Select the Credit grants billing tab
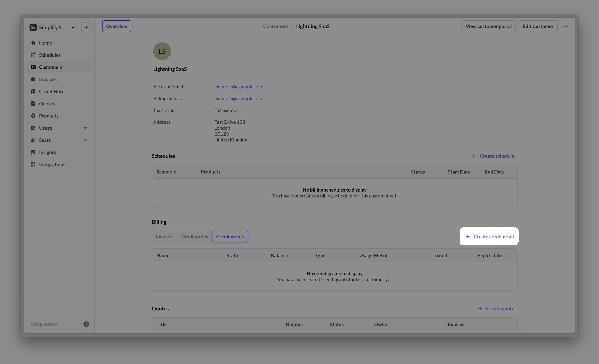The width and height of the screenshot is (599, 364). point(230,237)
